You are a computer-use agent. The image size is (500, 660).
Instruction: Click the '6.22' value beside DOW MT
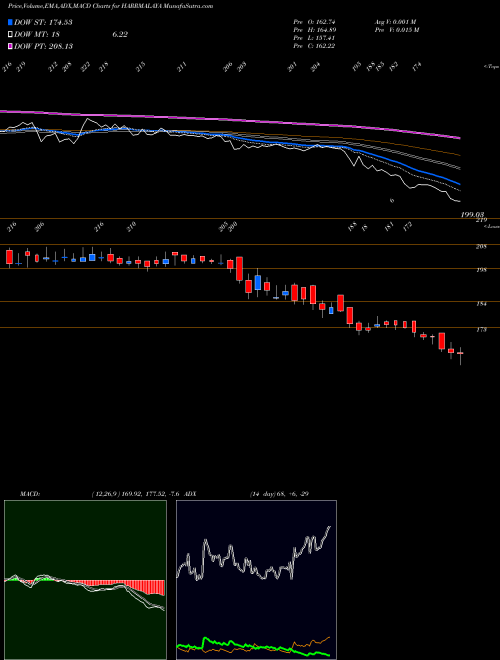coord(120,35)
